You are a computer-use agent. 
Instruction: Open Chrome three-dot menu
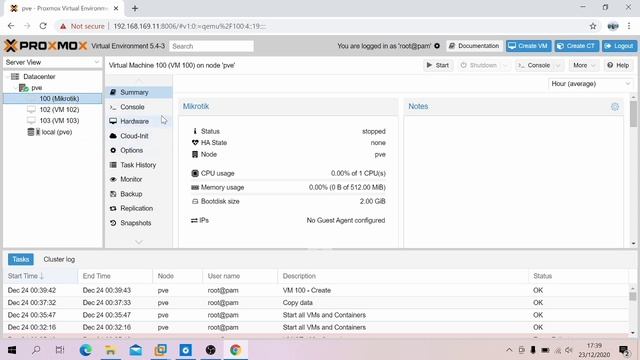click(x=629, y=26)
